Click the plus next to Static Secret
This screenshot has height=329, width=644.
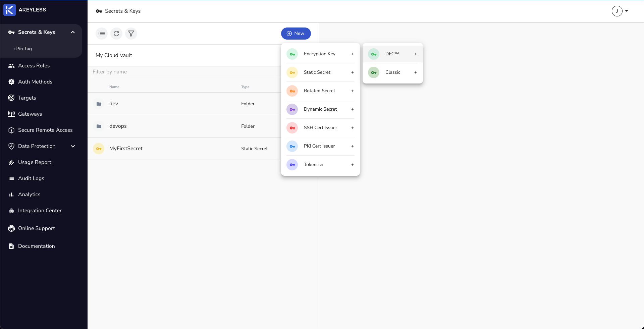tap(353, 72)
